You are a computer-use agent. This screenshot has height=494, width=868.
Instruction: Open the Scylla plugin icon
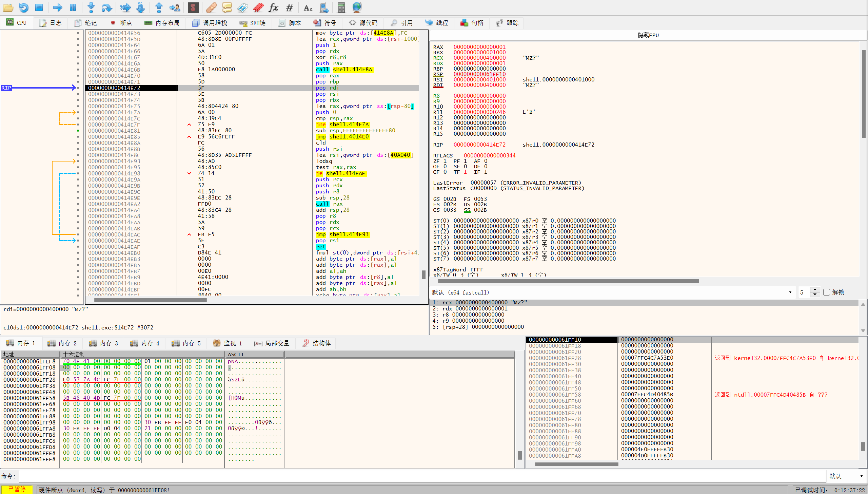coord(193,7)
